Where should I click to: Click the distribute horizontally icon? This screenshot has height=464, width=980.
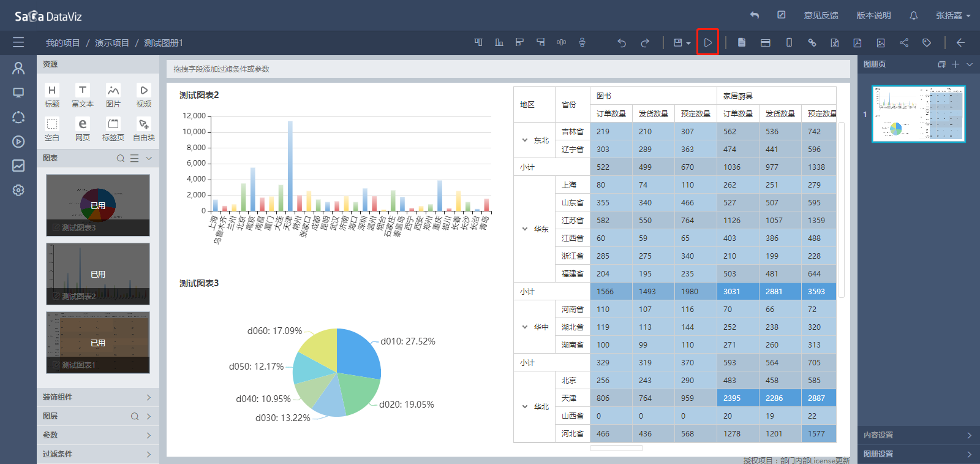(x=561, y=42)
